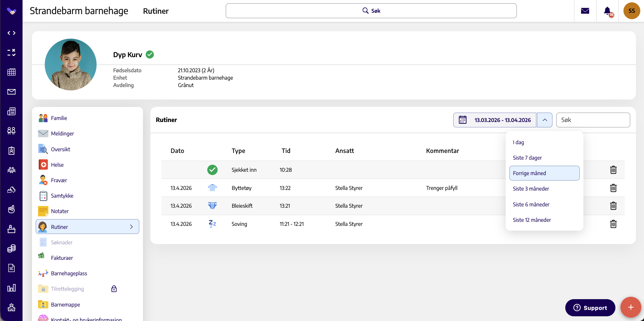Delete the Byttetøy routine entry
The width and height of the screenshot is (644, 321).
click(x=613, y=188)
